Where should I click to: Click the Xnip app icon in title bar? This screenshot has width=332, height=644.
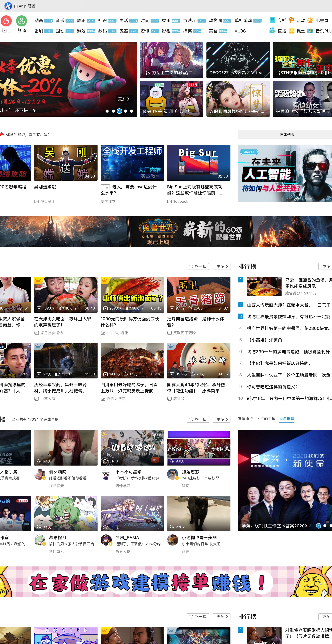8,6
